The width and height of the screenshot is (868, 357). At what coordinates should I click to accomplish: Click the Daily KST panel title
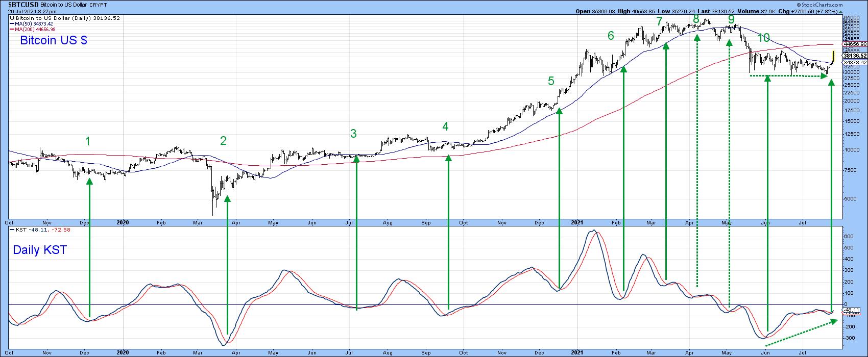40,250
